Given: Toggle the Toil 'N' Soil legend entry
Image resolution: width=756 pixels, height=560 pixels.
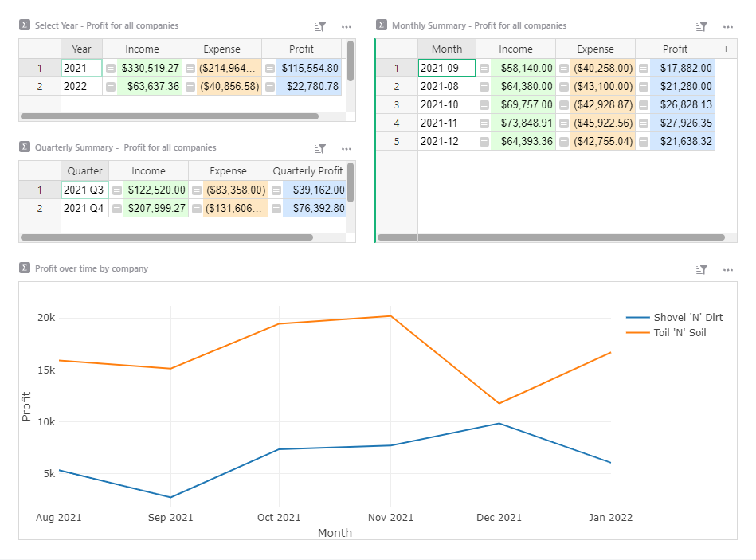Looking at the screenshot, I should 681,333.
